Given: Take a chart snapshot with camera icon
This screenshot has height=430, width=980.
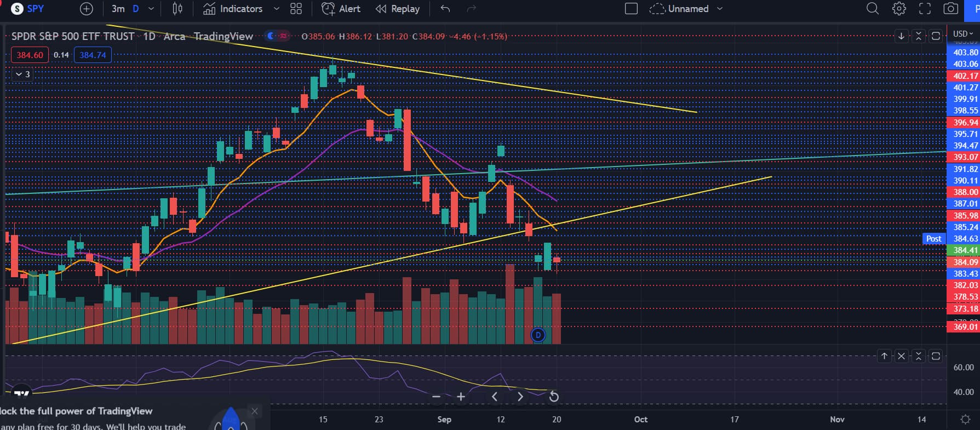Looking at the screenshot, I should pyautogui.click(x=951, y=9).
